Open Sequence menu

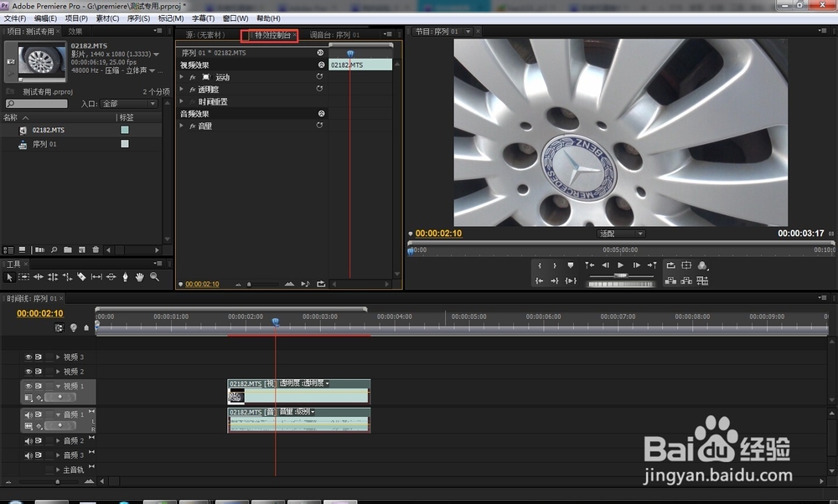pyautogui.click(x=138, y=18)
